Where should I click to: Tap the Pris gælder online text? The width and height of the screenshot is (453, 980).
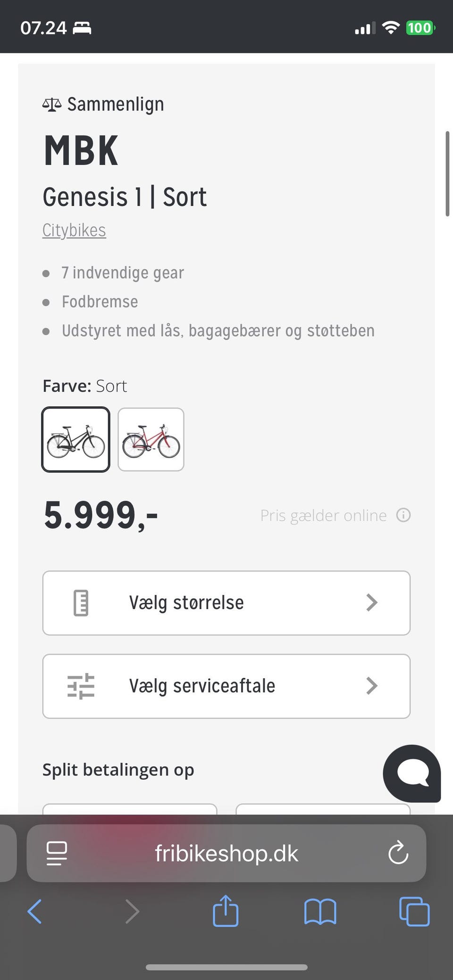(323, 515)
